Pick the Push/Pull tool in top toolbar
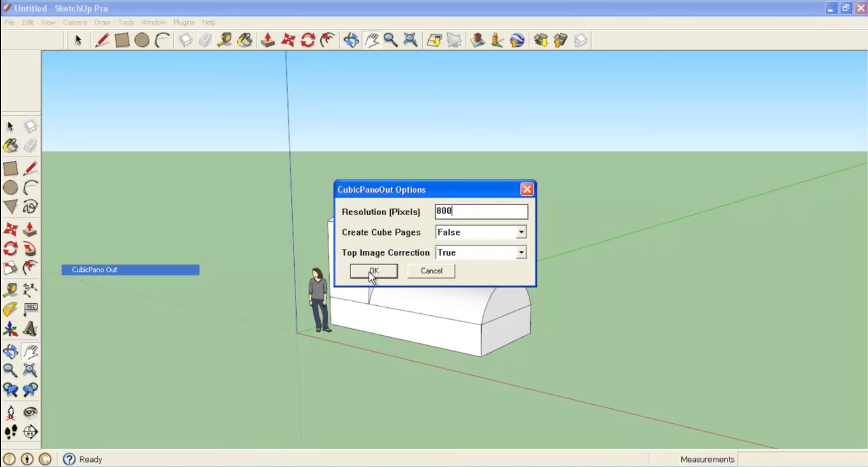This screenshot has width=868, height=467. 268,40
